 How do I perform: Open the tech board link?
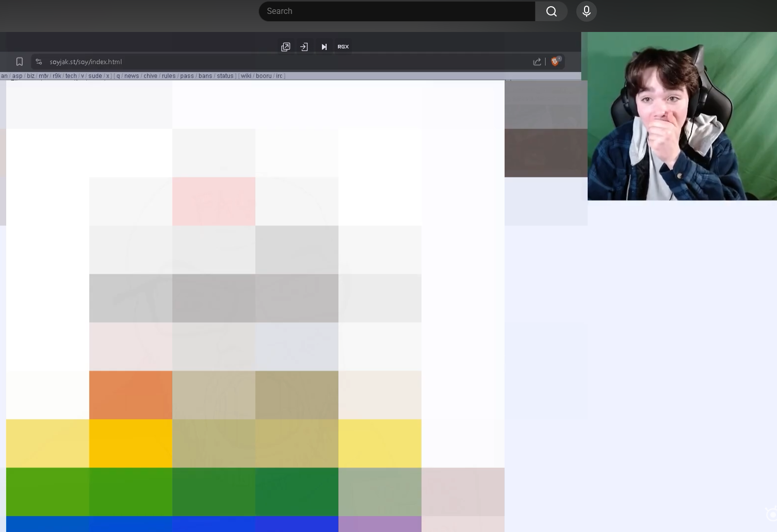click(x=71, y=76)
